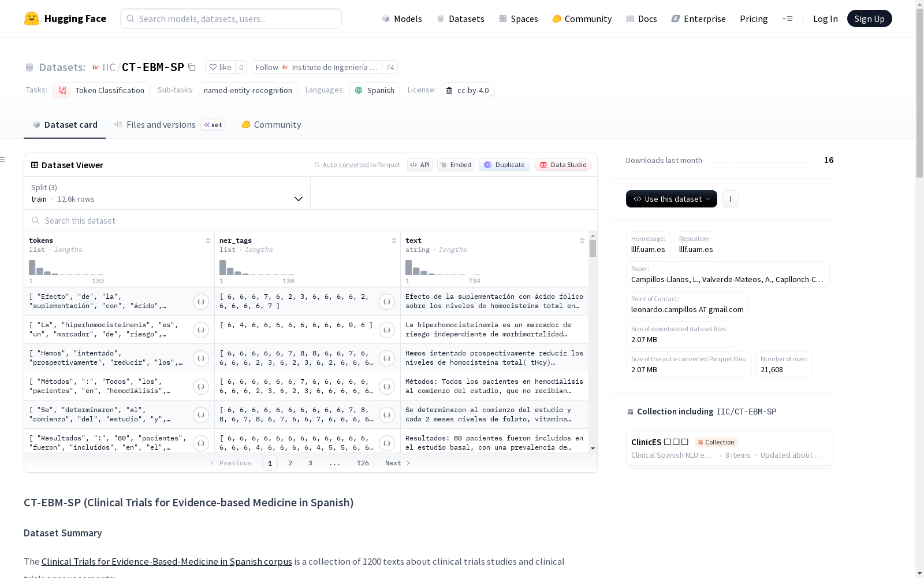This screenshot has height=578, width=924.
Task: Click the Embed button
Action: coord(456,165)
